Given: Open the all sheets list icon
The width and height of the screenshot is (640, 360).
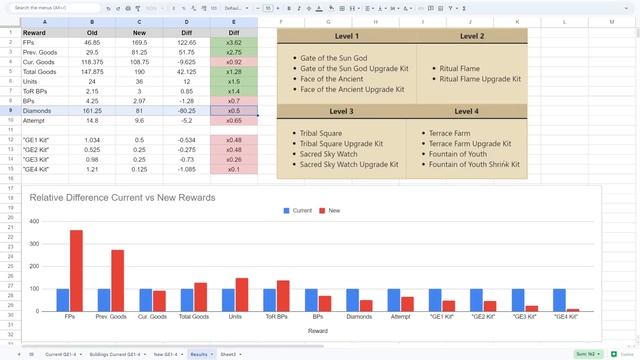Looking at the screenshot, I should pos(31,354).
